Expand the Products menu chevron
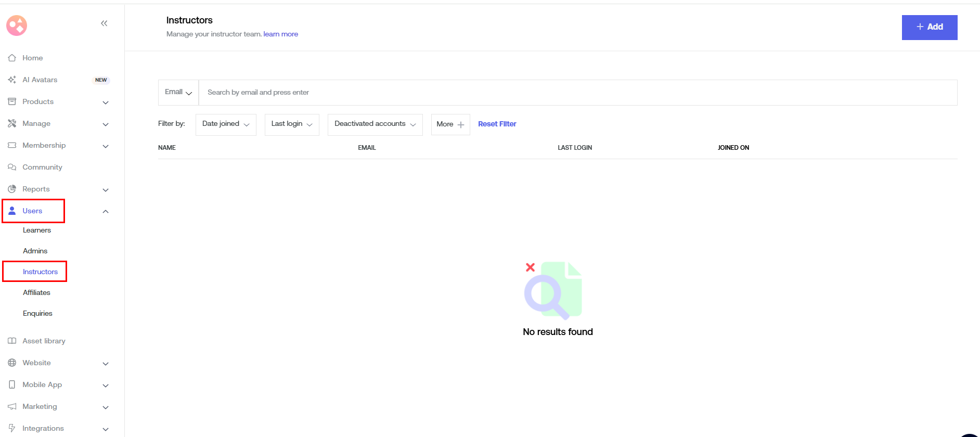Viewport: 980px width, 437px height. pyautogui.click(x=106, y=102)
